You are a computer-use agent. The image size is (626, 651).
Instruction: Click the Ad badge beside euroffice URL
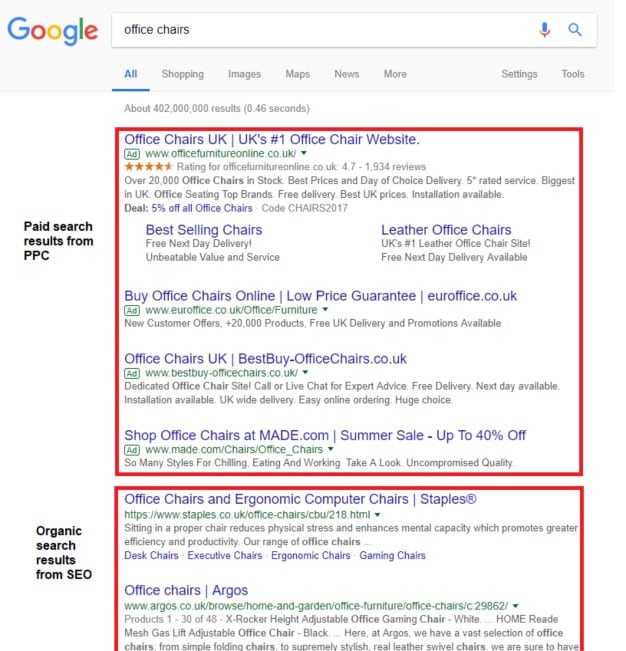click(132, 310)
